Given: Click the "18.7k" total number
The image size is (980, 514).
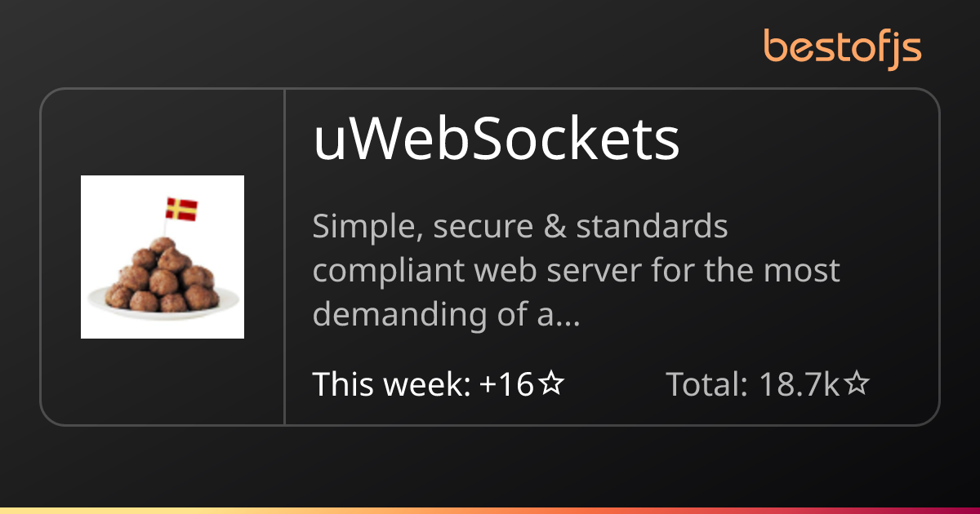Looking at the screenshot, I should pyautogui.click(x=800, y=383).
